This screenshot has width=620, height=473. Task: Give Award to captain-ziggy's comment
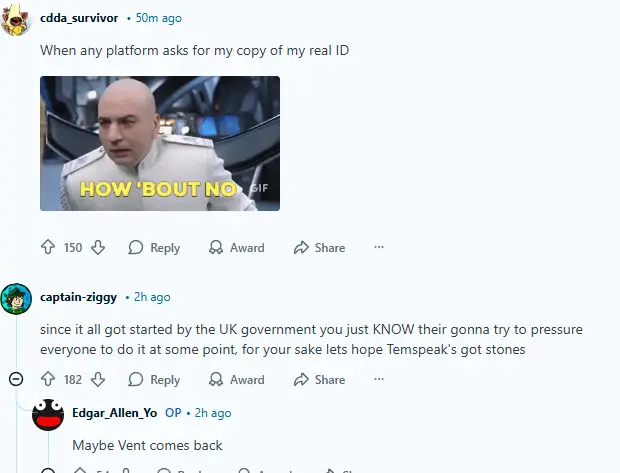[x=236, y=380]
